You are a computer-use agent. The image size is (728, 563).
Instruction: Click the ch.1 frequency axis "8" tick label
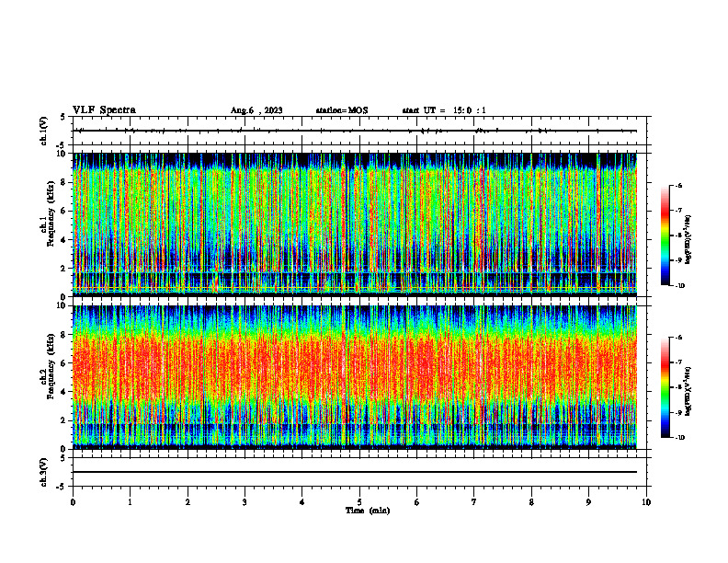64,182
